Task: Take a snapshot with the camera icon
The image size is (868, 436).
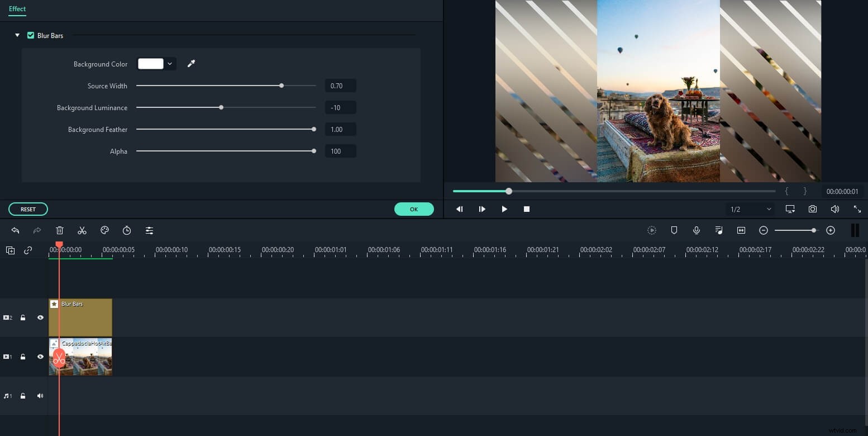Action: click(x=813, y=208)
